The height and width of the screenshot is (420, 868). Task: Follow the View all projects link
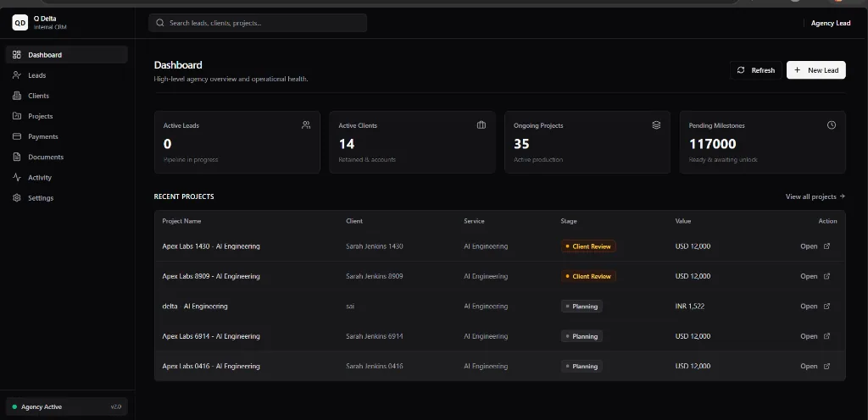pyautogui.click(x=815, y=196)
